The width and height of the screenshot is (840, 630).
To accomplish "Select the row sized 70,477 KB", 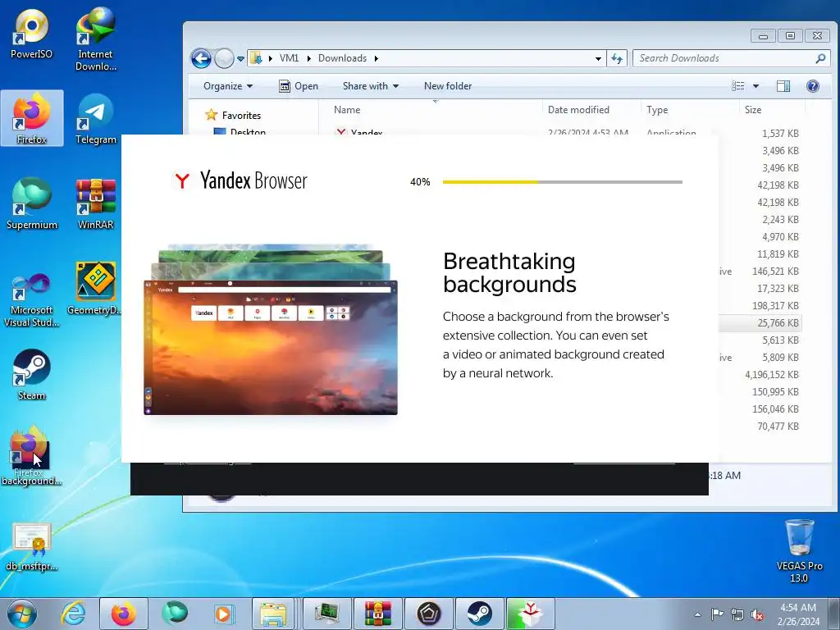I will point(760,427).
